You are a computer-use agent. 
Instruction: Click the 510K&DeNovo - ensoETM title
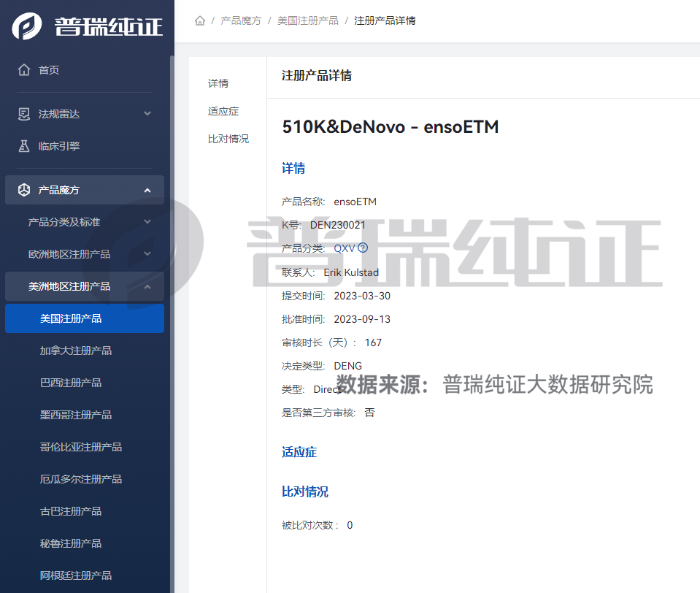(x=391, y=127)
